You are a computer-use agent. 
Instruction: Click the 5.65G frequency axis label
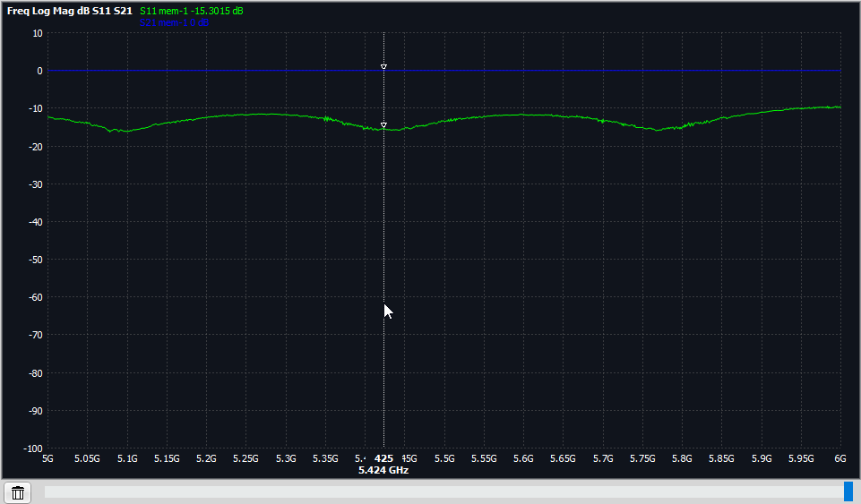563,458
